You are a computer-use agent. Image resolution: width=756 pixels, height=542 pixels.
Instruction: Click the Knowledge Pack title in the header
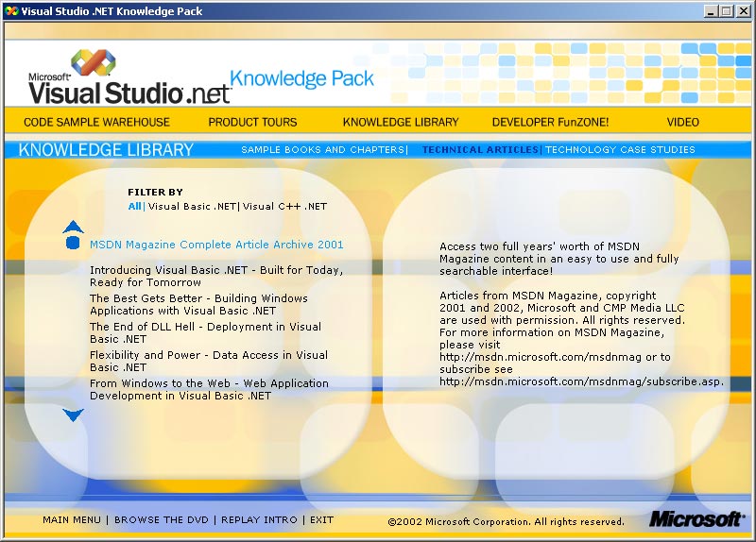301,78
